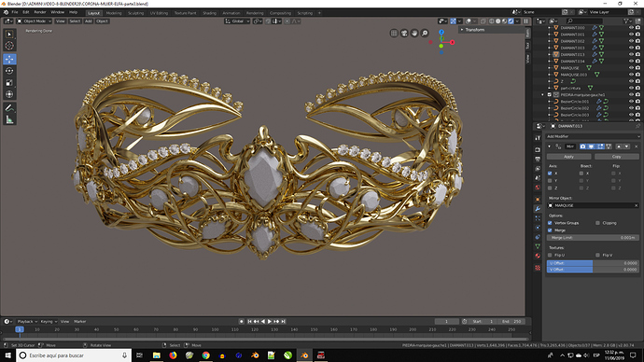Collapse PIEDRA-marquise-gauche1 collection
Image resolution: width=644 pixels, height=362 pixels.
(x=542, y=95)
